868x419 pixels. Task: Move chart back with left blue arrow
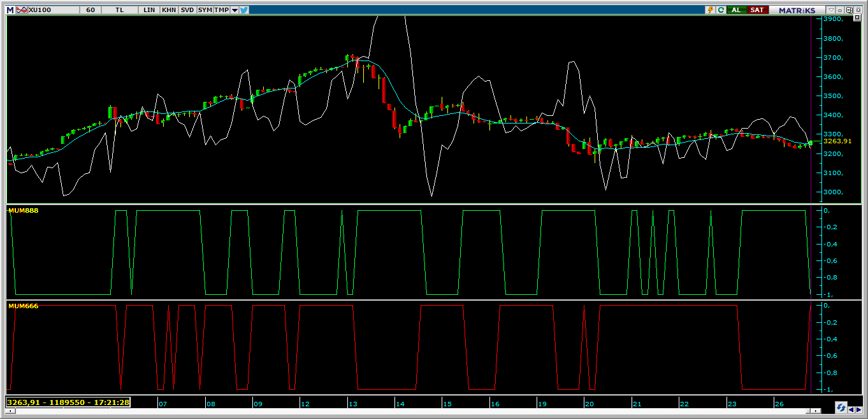point(851,410)
